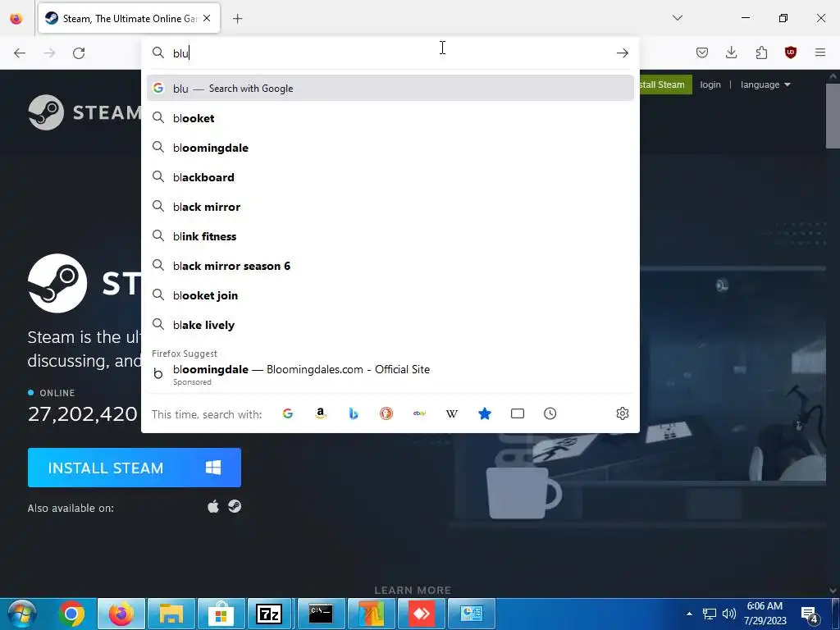The height and width of the screenshot is (630, 840).
Task: Search bookmarks with the star icon
Action: [485, 413]
